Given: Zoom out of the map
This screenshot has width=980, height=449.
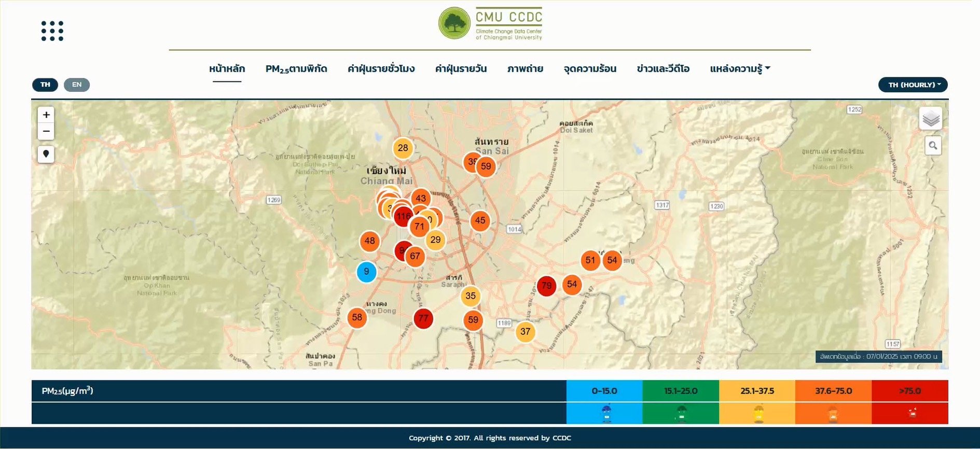Looking at the screenshot, I should click(46, 132).
